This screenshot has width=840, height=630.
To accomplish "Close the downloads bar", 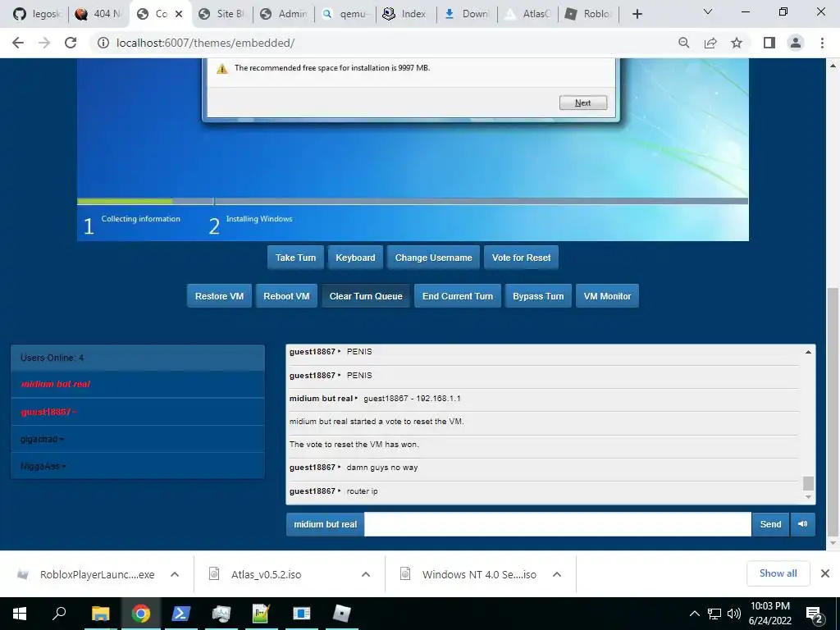I will (x=825, y=573).
